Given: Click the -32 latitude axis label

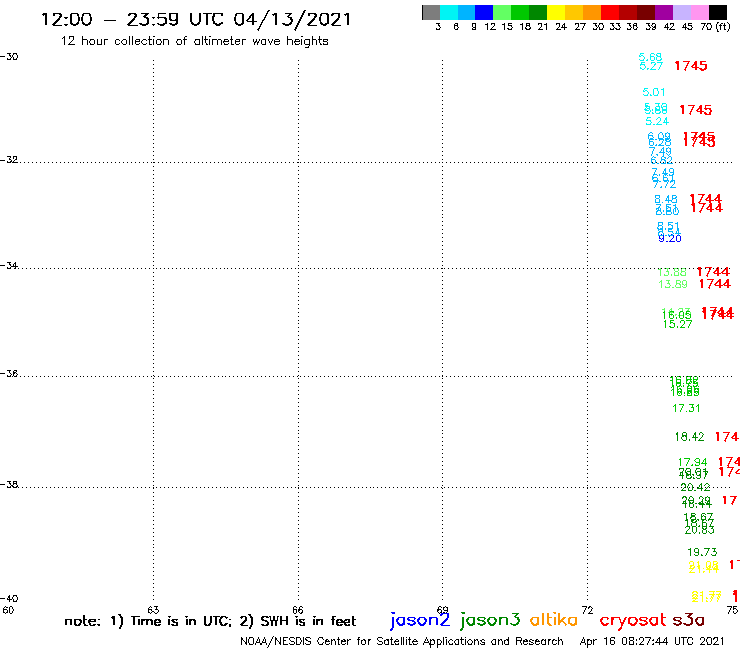Looking at the screenshot, I should [x=9, y=160].
